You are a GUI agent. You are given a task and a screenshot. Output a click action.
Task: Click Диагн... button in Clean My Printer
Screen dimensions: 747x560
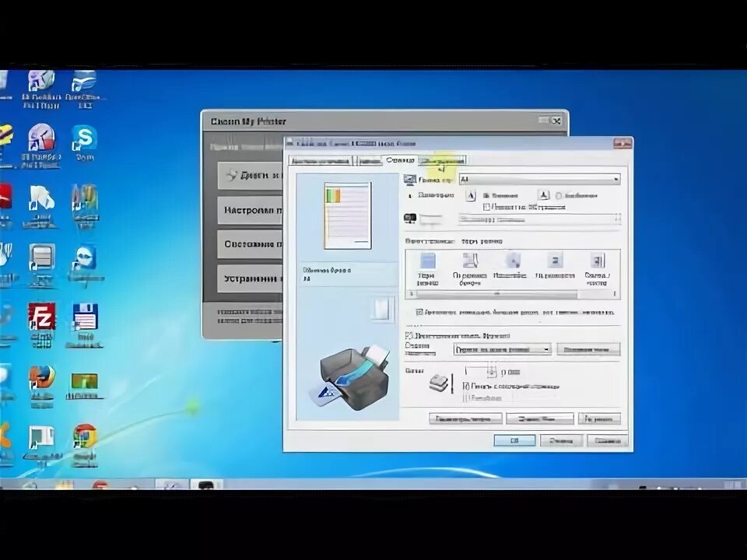pos(251,176)
